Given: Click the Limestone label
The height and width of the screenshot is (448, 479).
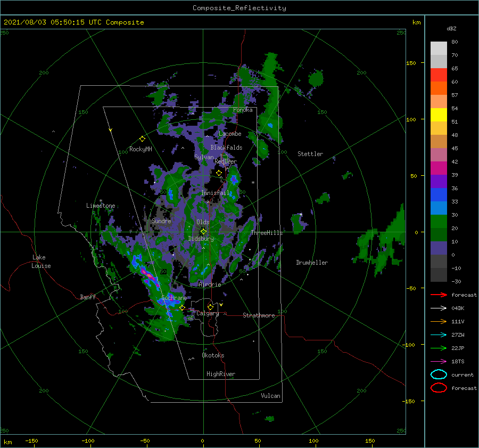Looking at the screenshot, I should coord(101,206).
